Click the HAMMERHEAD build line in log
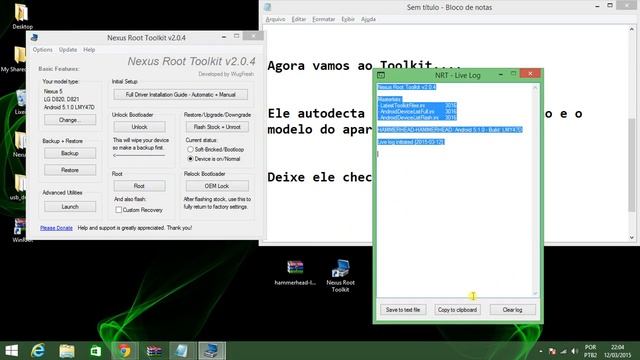 (x=450, y=130)
